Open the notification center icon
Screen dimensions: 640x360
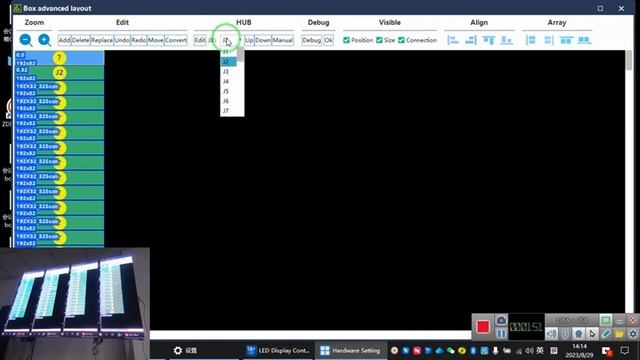click(624, 350)
